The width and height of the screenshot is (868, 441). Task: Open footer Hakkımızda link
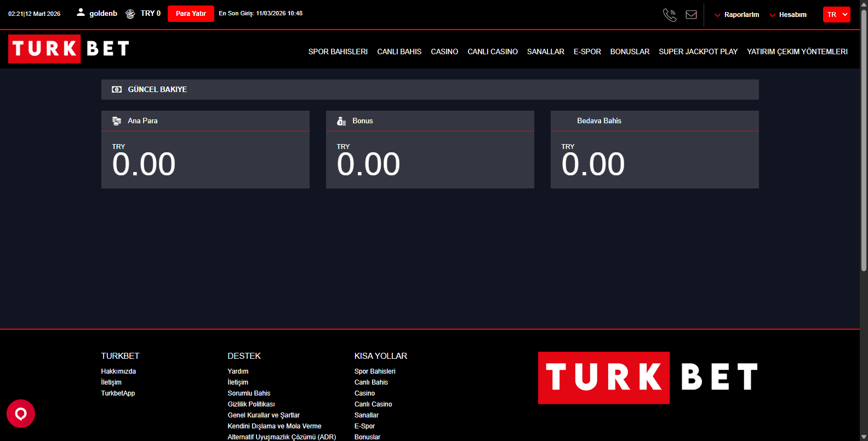pyautogui.click(x=118, y=371)
